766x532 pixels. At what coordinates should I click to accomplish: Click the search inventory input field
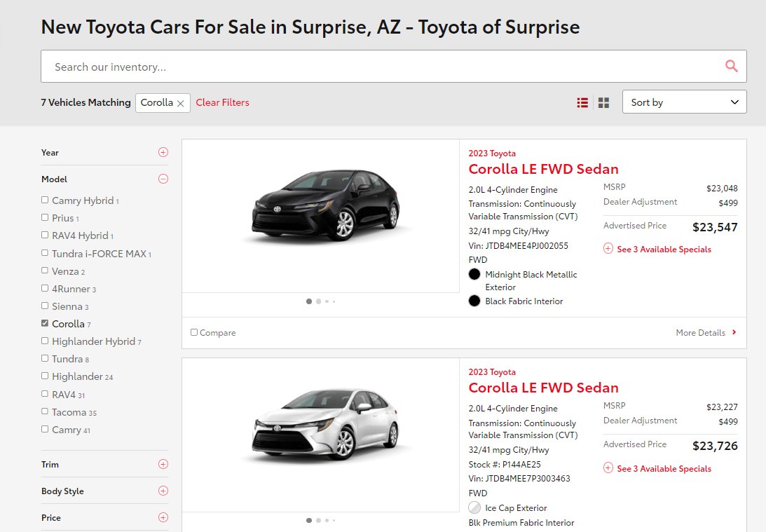pos(394,66)
